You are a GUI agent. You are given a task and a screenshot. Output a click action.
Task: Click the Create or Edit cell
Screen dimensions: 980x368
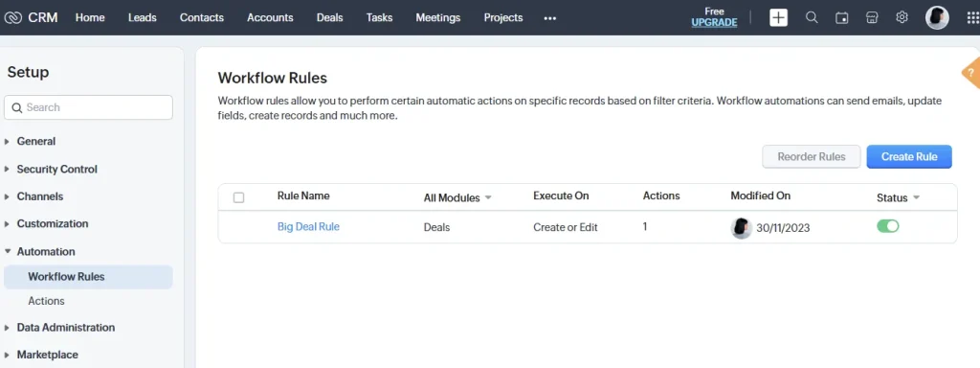(x=566, y=228)
